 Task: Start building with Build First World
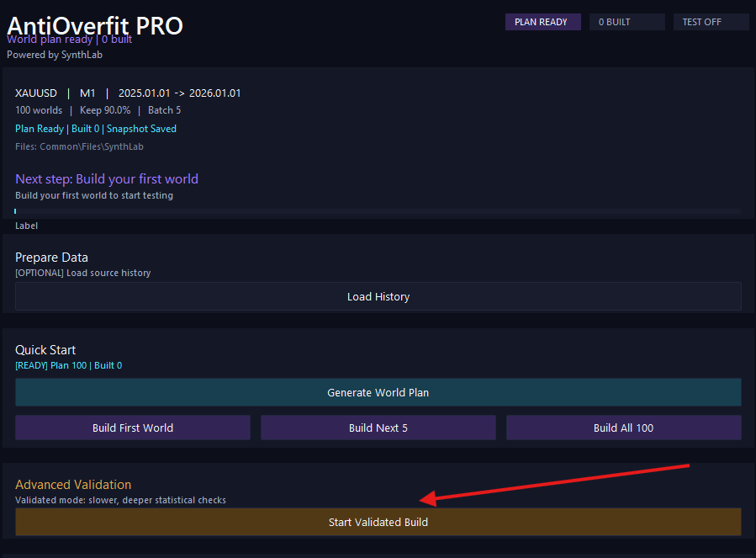tap(133, 428)
